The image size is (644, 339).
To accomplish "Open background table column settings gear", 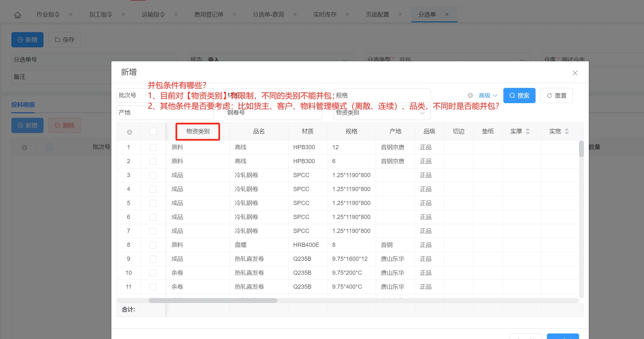I will [x=25, y=148].
